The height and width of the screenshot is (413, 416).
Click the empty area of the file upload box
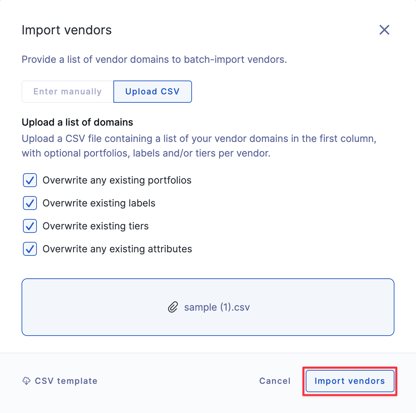(100, 307)
